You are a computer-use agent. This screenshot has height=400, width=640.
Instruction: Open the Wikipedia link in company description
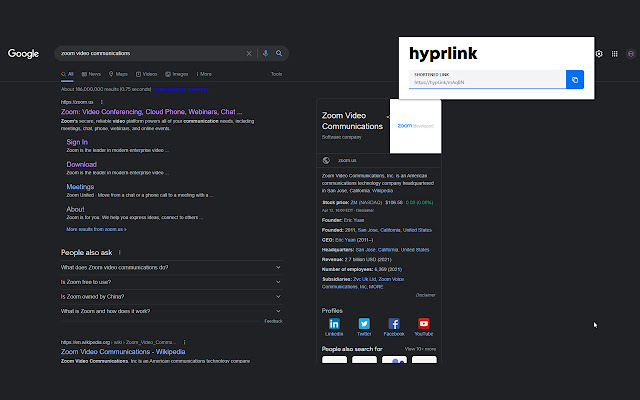(382, 191)
